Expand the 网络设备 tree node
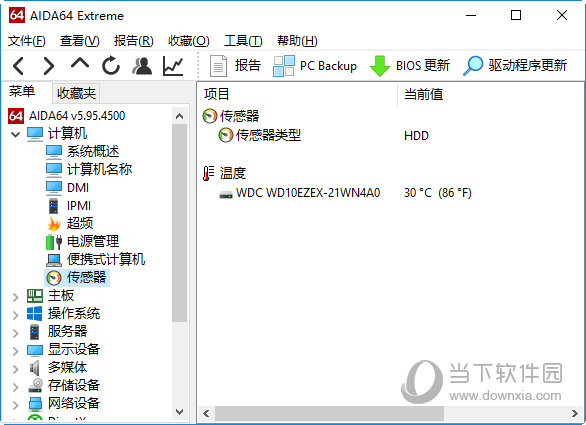Image resolution: width=586 pixels, height=425 pixels. (15, 405)
